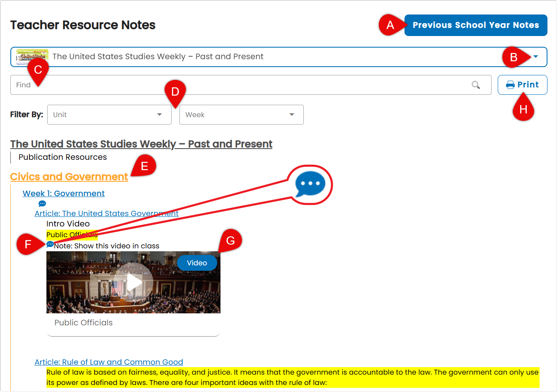557x392 pixels.
Task: Select Publication Resources text
Action: (x=63, y=157)
